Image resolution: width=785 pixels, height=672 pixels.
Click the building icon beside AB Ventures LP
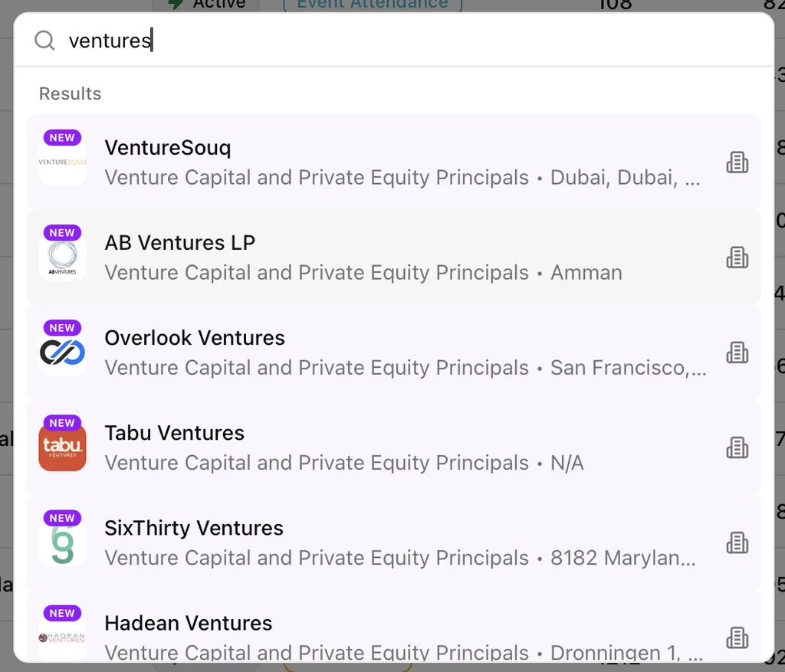coord(737,257)
